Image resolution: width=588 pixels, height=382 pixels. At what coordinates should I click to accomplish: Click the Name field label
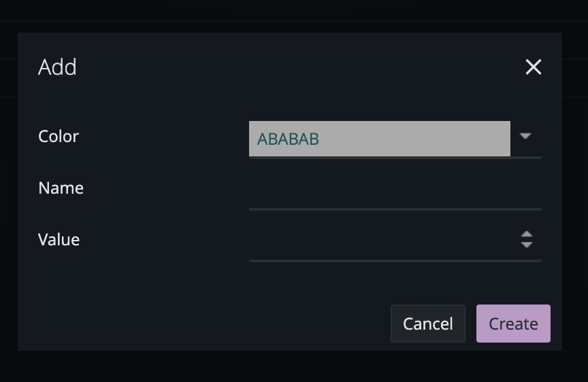61,188
